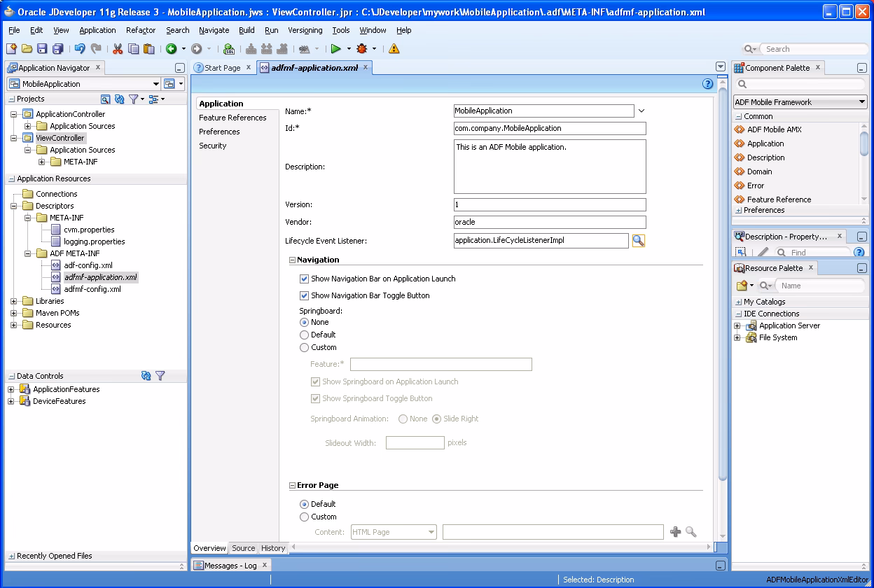874x588 pixels.
Task: Click in the Vendor input field
Action: (550, 222)
